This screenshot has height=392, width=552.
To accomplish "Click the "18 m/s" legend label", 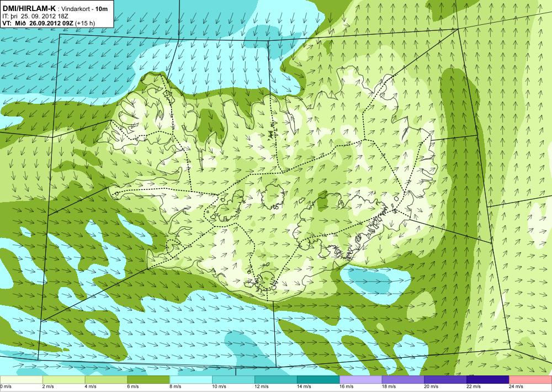I will [x=389, y=386].
